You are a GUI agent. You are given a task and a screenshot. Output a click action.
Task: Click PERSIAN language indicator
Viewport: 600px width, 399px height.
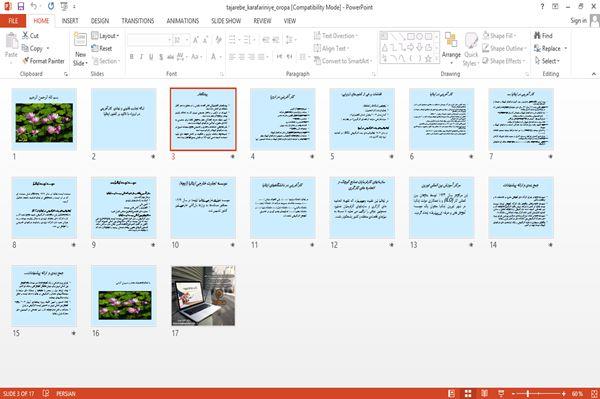tap(66, 394)
